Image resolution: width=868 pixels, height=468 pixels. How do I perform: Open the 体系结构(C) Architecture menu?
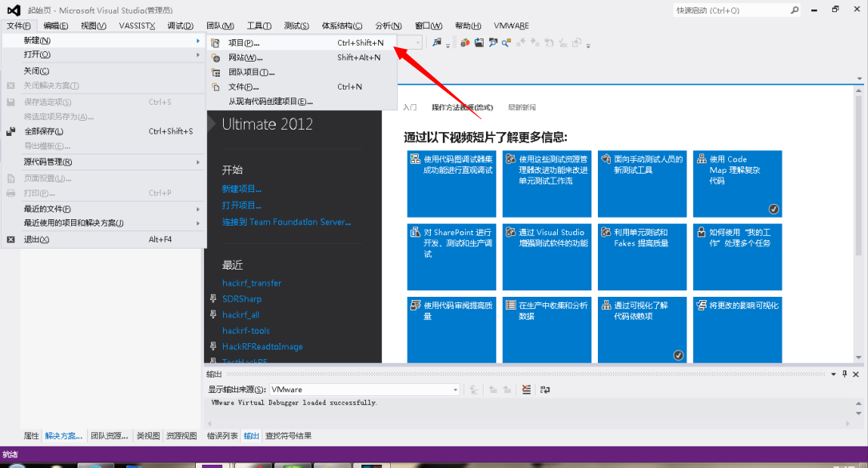point(342,26)
